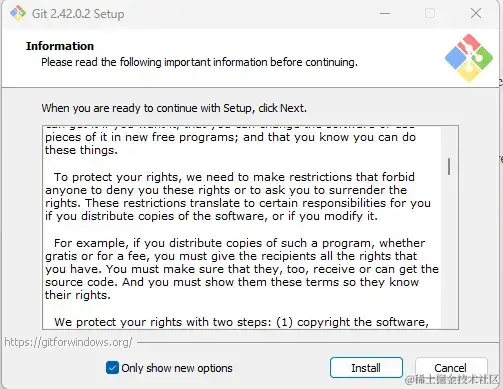Click scrollbar track below the thumb
Image resolution: width=503 pixels, height=389 pixels.
[x=449, y=250]
